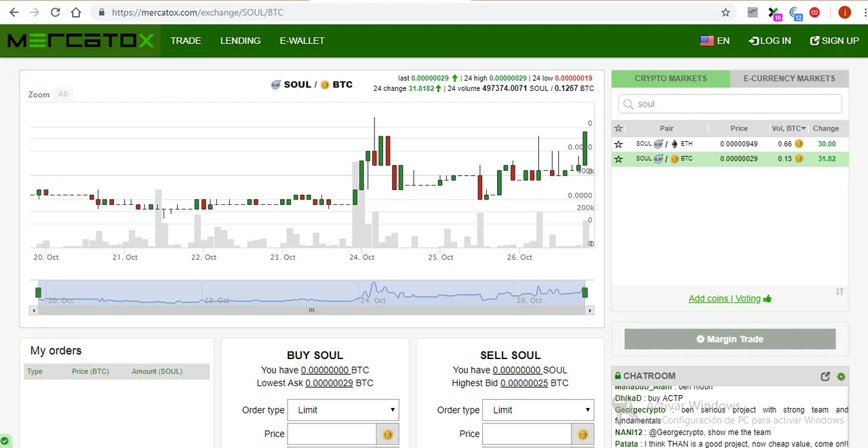Click the navigator scrollbar right arrow
The width and height of the screenshot is (868, 448).
pyautogui.click(x=591, y=310)
